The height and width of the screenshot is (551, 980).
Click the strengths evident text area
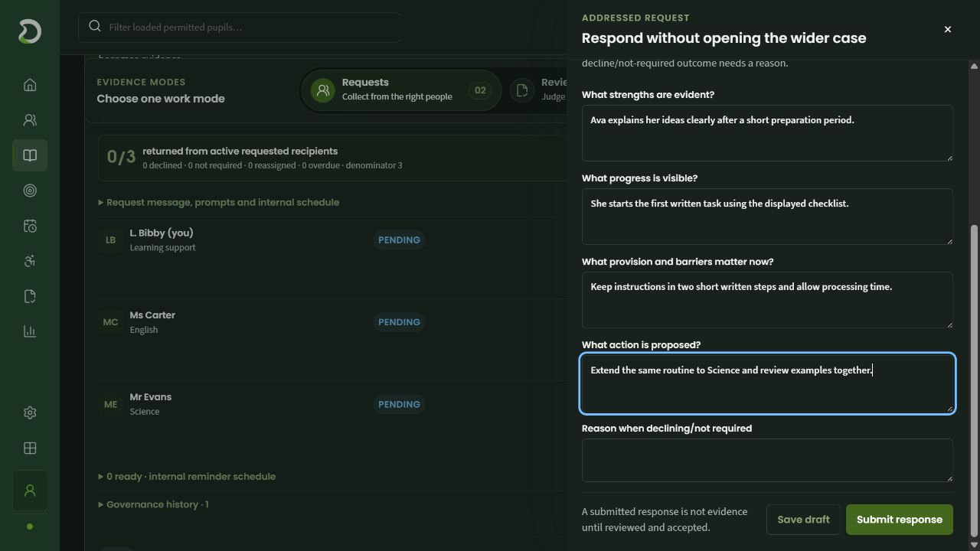767,133
